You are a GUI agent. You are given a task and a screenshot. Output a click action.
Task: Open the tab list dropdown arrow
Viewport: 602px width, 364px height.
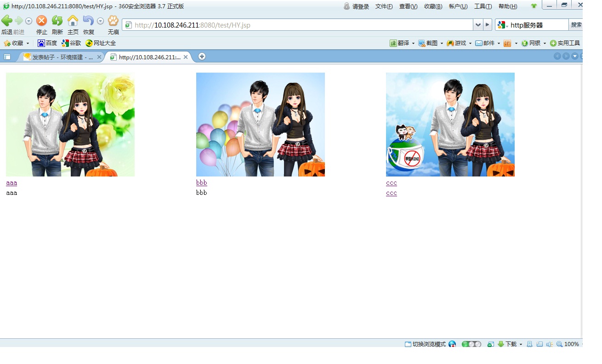click(x=575, y=56)
